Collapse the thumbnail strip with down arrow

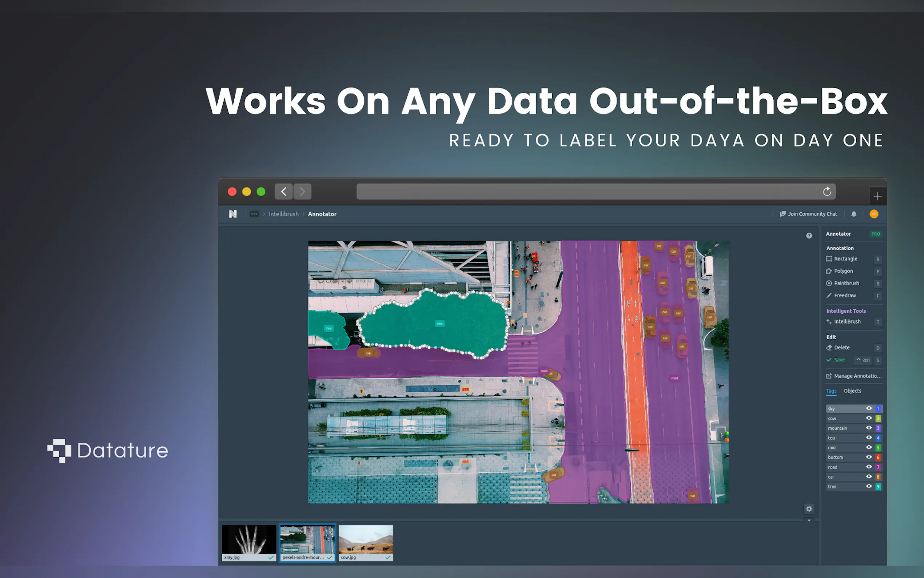coord(809,520)
